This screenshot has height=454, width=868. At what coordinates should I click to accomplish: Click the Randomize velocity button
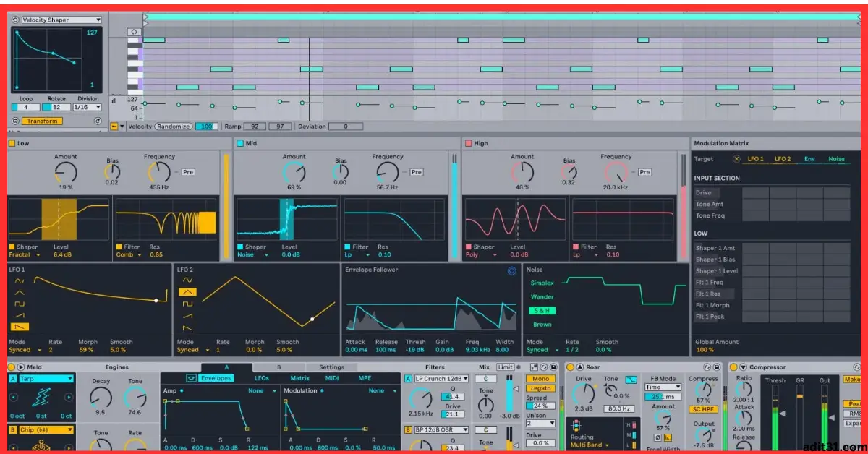(x=174, y=127)
